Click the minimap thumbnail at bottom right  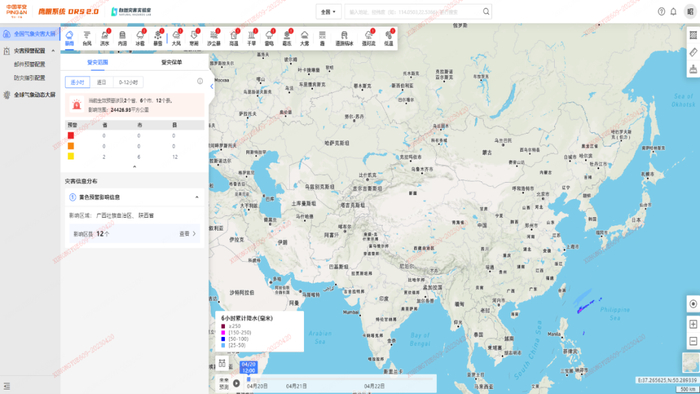pyautogui.click(x=691, y=362)
